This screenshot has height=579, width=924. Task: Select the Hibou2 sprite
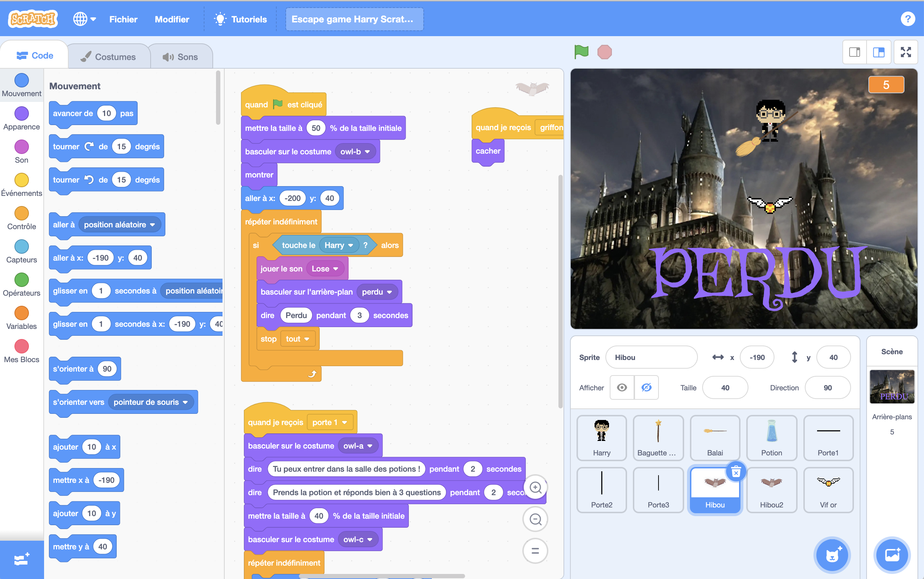(x=771, y=490)
